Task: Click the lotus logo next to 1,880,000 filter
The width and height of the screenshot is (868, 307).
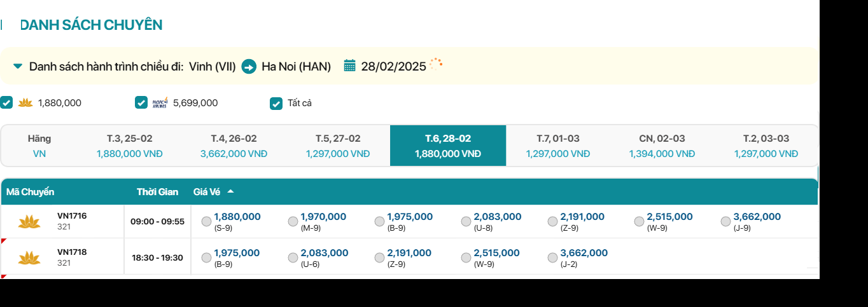Action: point(25,103)
